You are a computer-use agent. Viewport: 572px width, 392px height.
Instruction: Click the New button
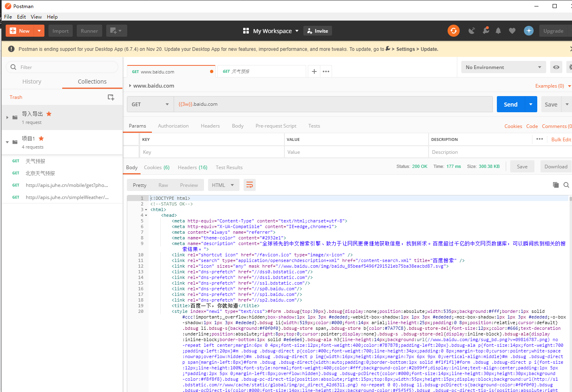tap(20, 31)
